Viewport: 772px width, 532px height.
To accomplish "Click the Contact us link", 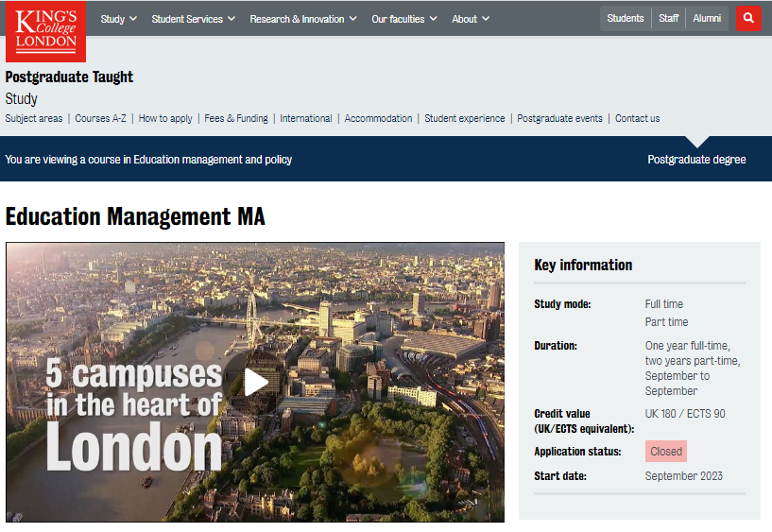I will (637, 118).
